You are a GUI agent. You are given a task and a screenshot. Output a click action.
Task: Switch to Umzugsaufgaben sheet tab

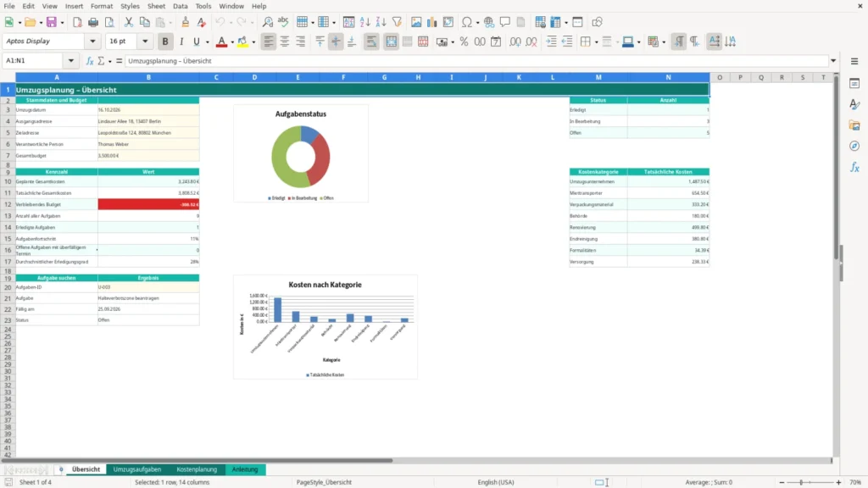pos(137,469)
